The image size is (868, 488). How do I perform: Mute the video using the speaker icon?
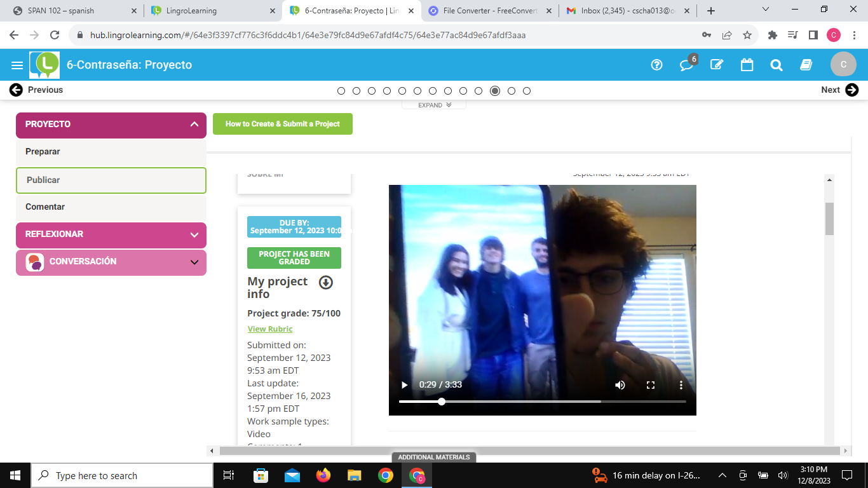(620, 385)
